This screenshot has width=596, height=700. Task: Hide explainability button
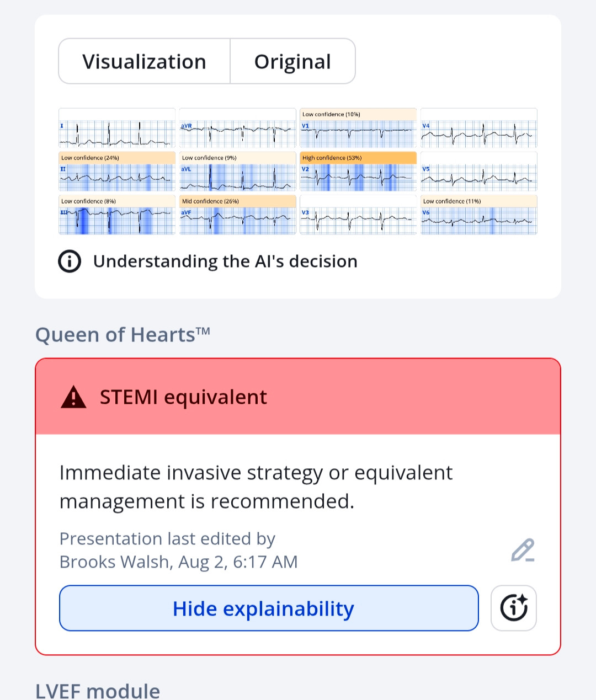[269, 608]
